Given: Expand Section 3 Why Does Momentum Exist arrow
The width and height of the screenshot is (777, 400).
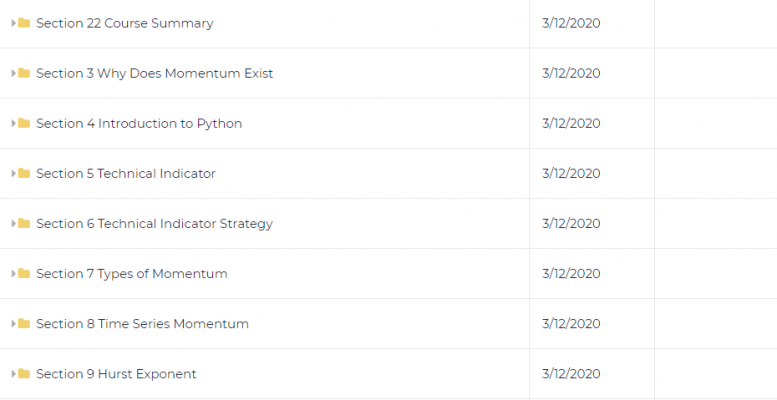Looking at the screenshot, I should coord(13,73).
